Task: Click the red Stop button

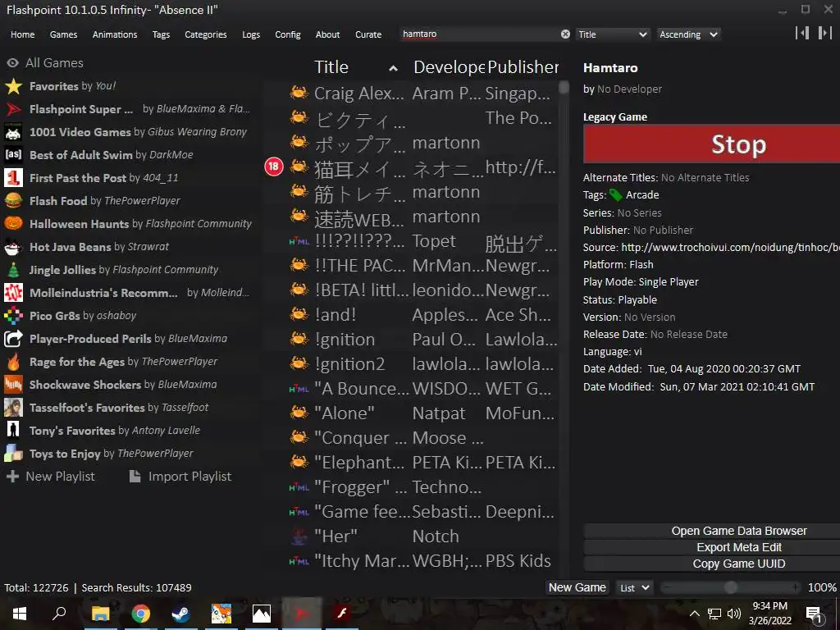Action: click(x=711, y=144)
